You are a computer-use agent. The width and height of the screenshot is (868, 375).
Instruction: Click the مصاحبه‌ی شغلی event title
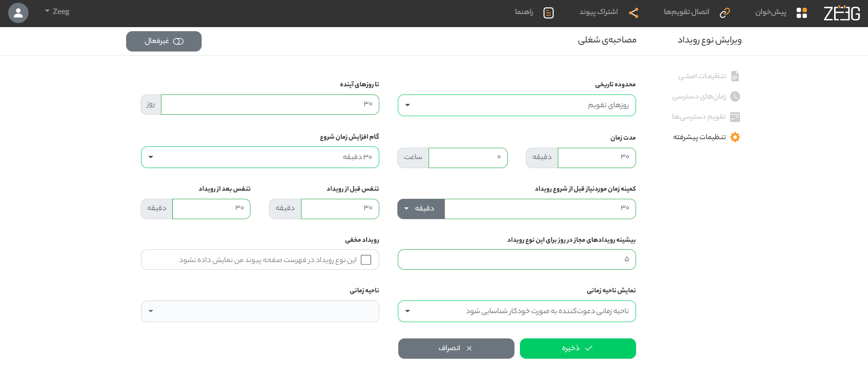(607, 40)
